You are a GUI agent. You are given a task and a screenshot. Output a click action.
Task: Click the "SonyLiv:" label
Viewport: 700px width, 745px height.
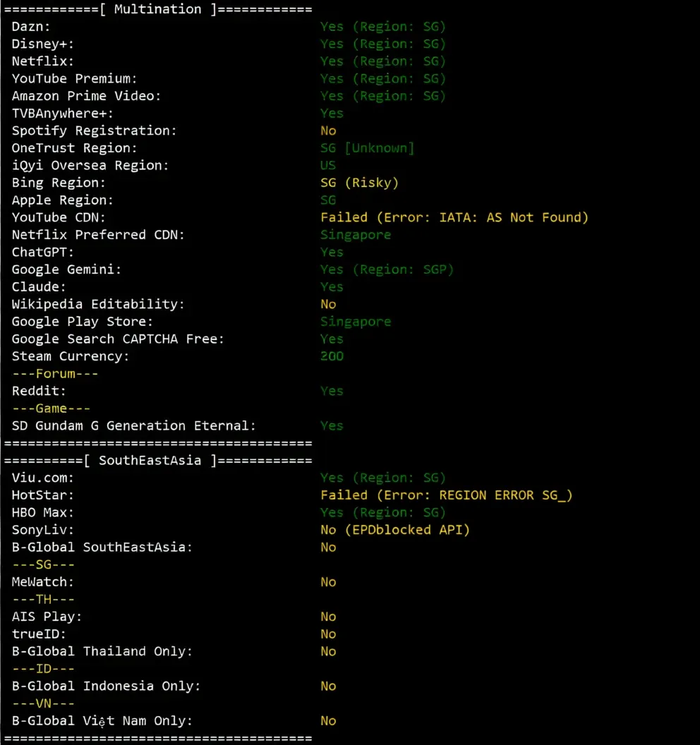point(43,530)
